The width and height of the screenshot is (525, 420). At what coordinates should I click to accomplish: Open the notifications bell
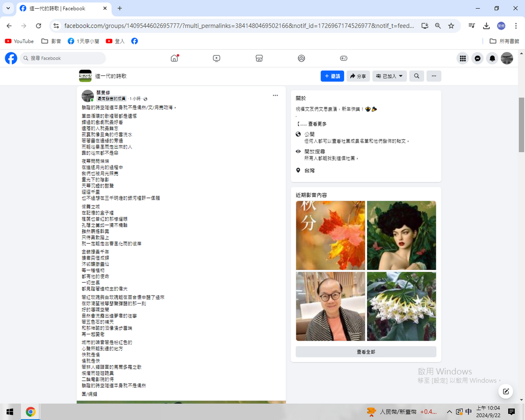[x=492, y=58]
